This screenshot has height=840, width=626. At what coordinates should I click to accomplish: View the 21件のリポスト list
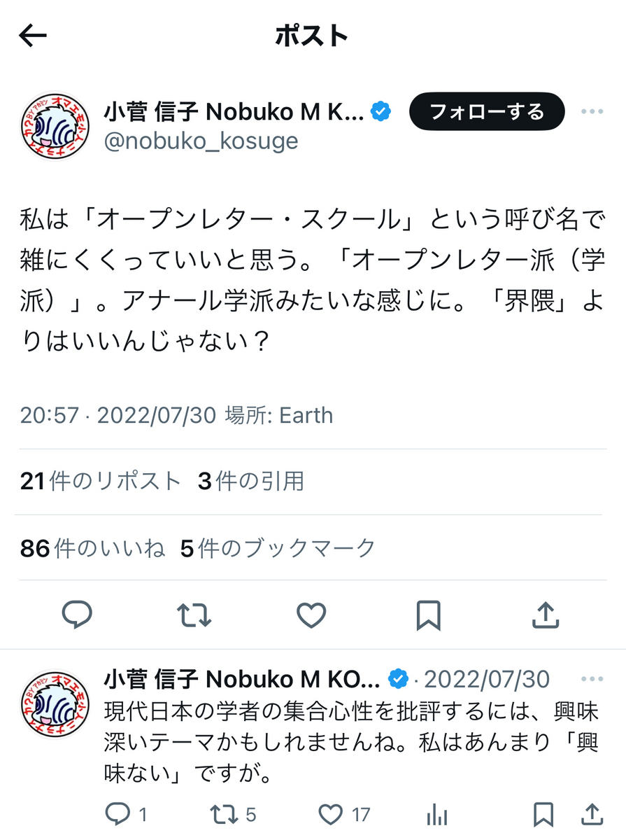tap(101, 481)
